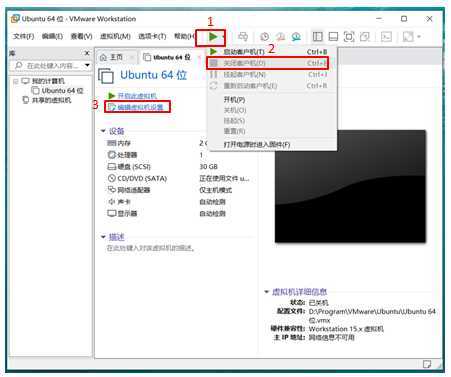This screenshot has height=377, width=451.
Task: Open the 文件(F) menu
Action: pos(23,36)
